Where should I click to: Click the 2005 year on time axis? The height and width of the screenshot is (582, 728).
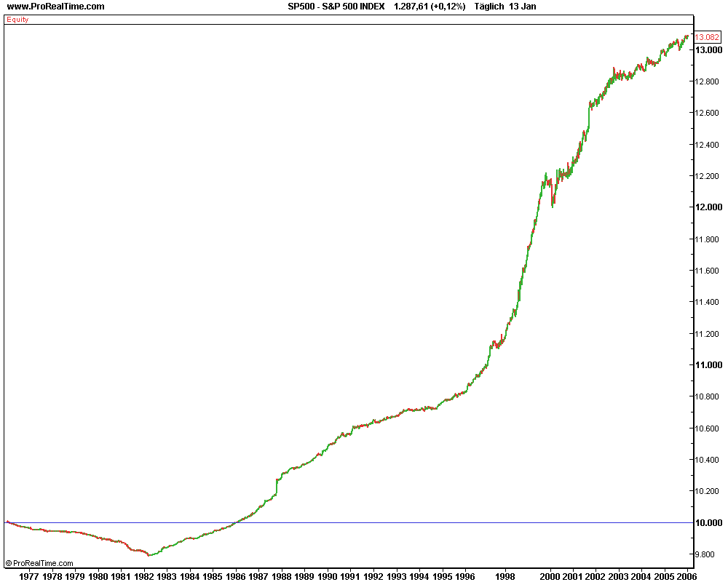[x=665, y=577]
